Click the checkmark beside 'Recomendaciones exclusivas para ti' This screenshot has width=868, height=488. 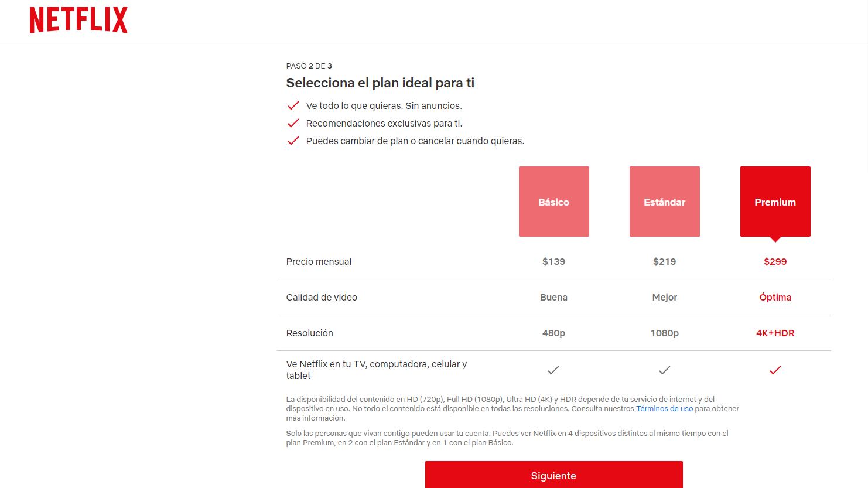pos(293,122)
